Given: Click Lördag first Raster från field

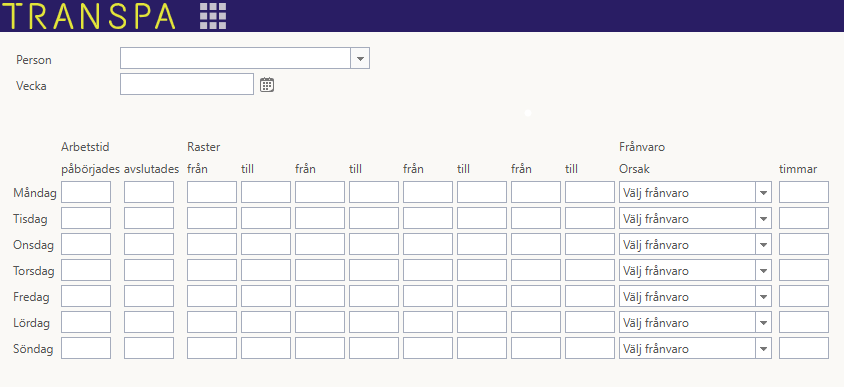Looking at the screenshot, I should click(x=212, y=322).
